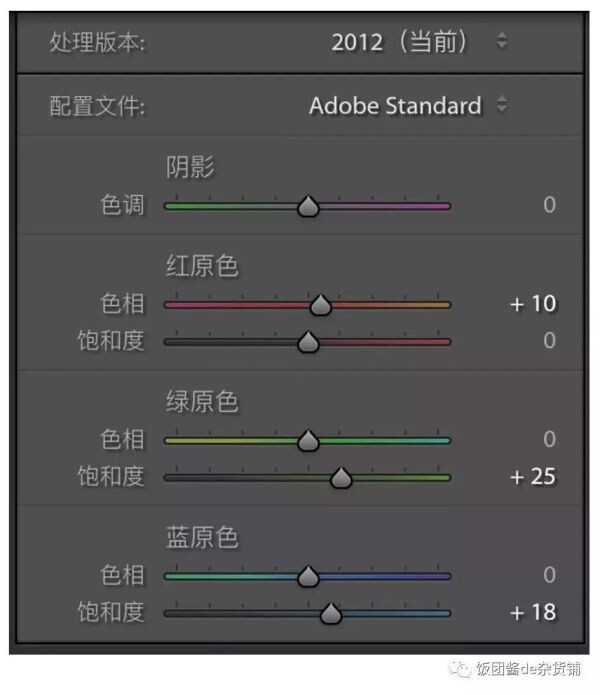Click the 红原色 section label

pyautogui.click(x=203, y=266)
